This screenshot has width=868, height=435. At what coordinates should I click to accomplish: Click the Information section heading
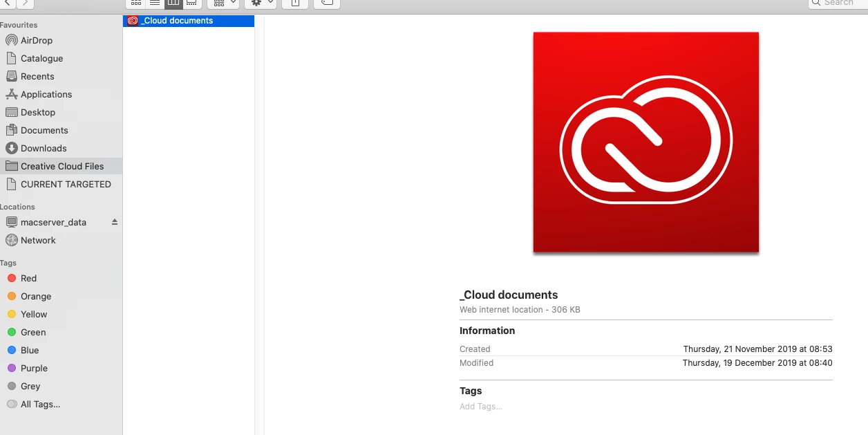pyautogui.click(x=487, y=331)
